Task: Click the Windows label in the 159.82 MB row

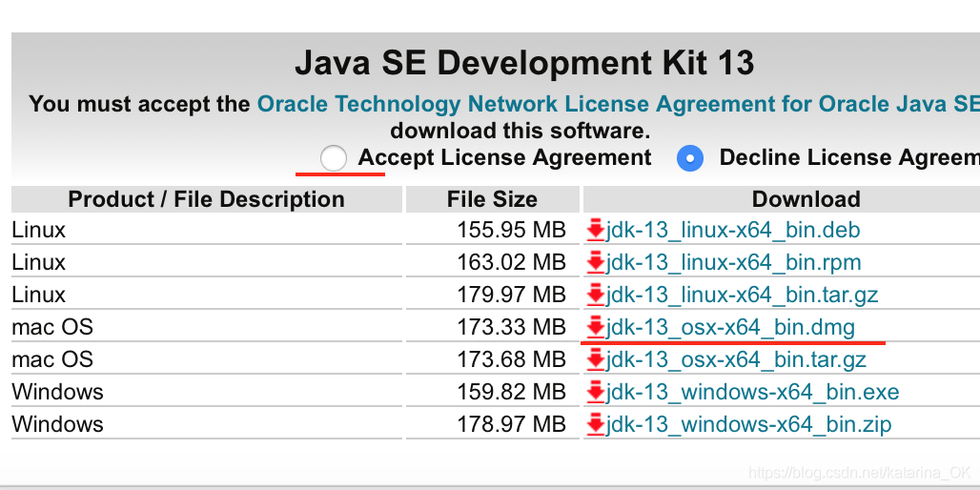Action: click(57, 393)
